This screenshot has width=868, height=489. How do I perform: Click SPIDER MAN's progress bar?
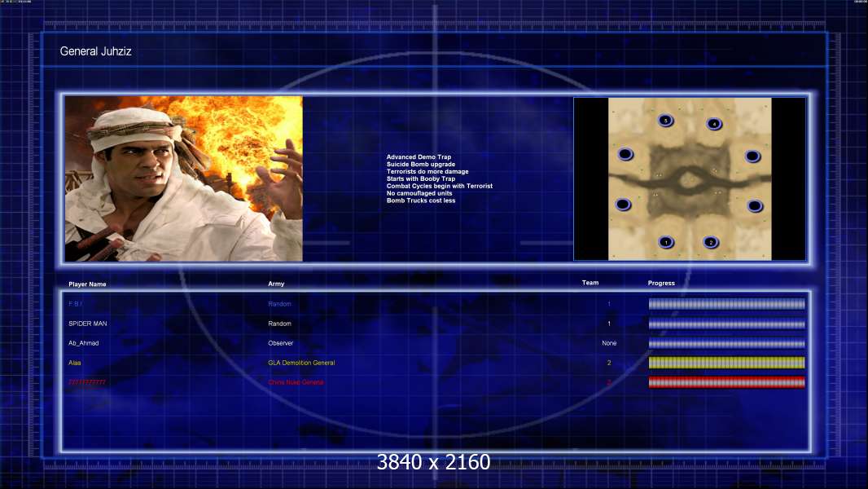[x=727, y=324]
